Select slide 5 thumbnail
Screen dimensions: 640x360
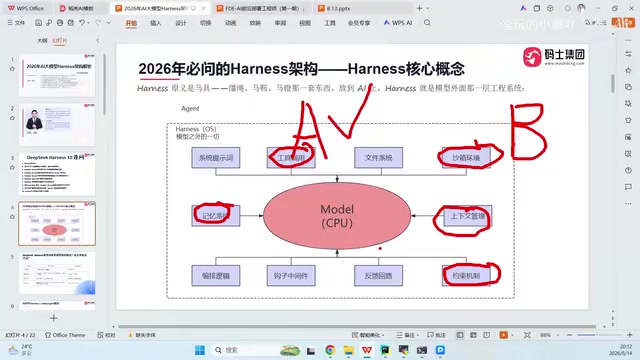[57, 273]
